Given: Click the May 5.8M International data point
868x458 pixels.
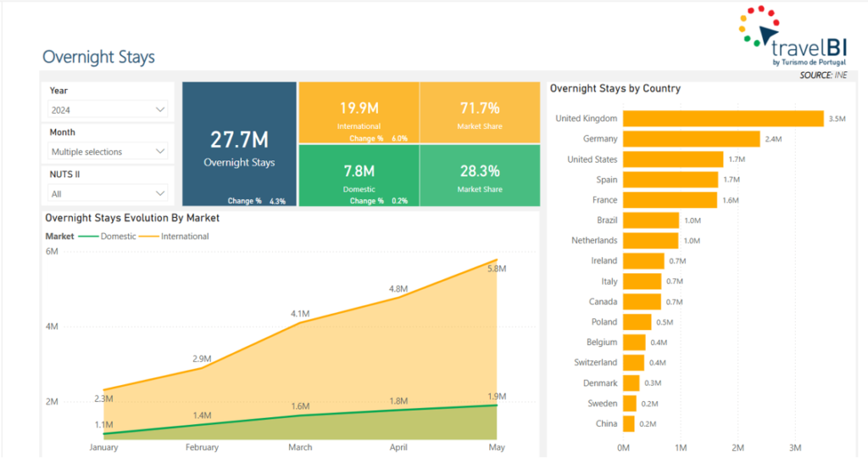Looking at the screenshot, I should pyautogui.click(x=498, y=260).
